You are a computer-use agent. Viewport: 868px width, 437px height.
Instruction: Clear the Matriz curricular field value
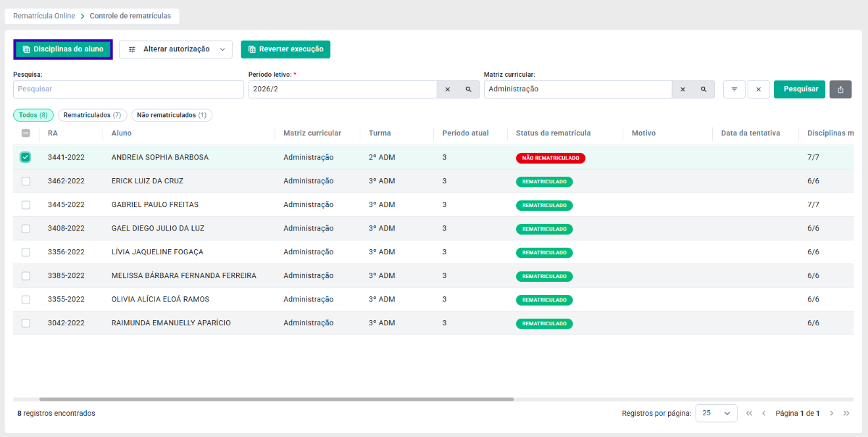click(x=682, y=89)
